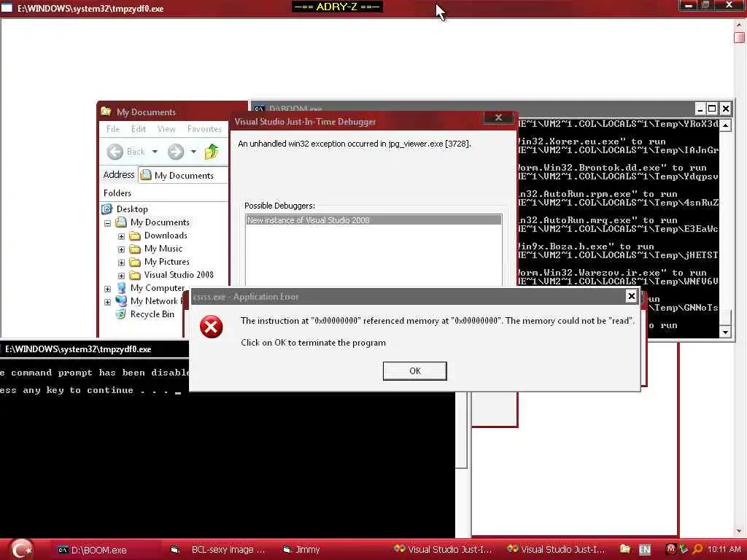Switch to second Visual Studio Just-In-Time taskbar button
The height and width of the screenshot is (560, 747).
tap(556, 550)
